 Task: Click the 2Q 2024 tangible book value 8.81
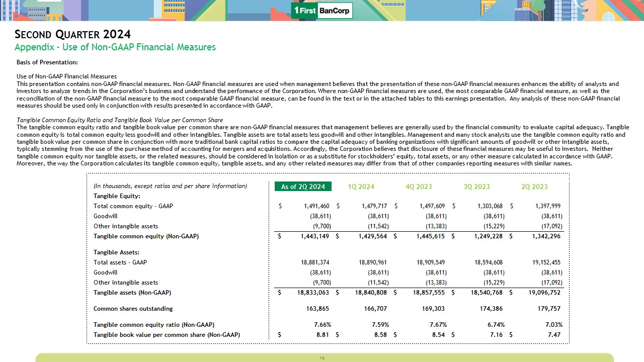tap(323, 335)
